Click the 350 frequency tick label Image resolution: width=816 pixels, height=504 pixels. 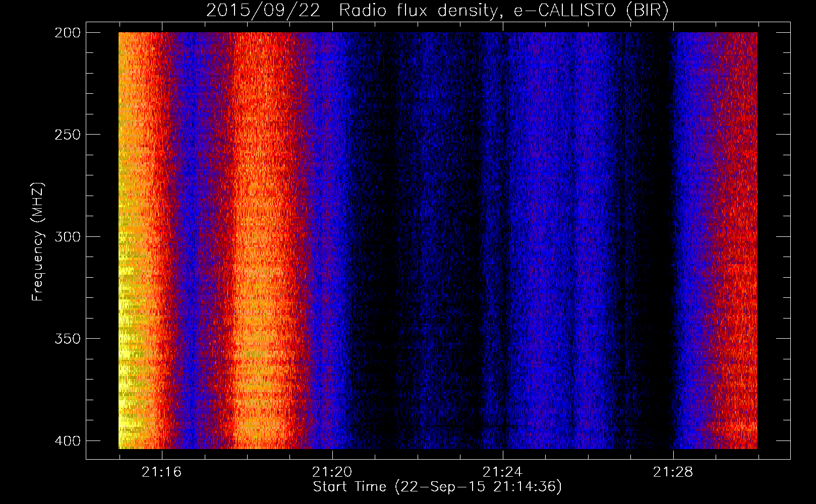[x=68, y=339]
